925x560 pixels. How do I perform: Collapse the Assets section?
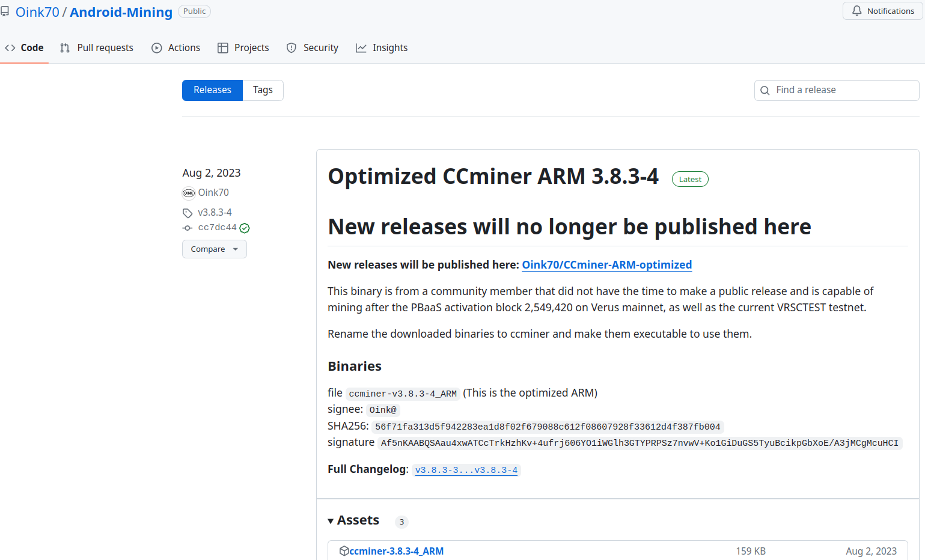[353, 520]
